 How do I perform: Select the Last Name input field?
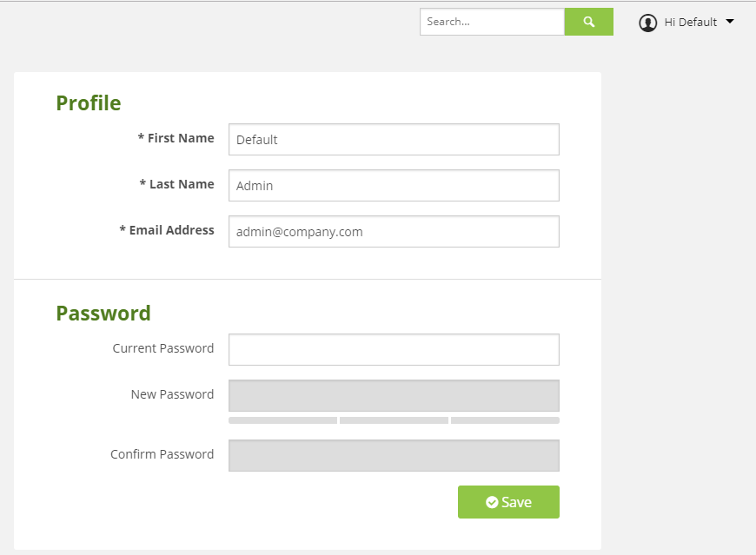394,186
